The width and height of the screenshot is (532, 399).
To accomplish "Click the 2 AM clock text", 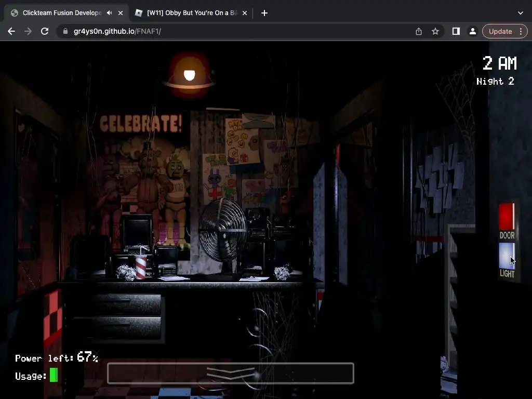I will point(499,63).
